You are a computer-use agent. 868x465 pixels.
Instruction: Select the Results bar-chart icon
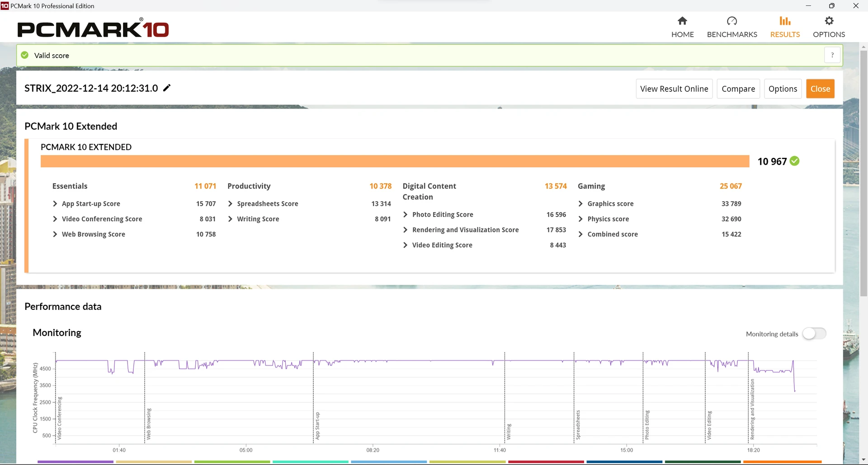tap(785, 21)
